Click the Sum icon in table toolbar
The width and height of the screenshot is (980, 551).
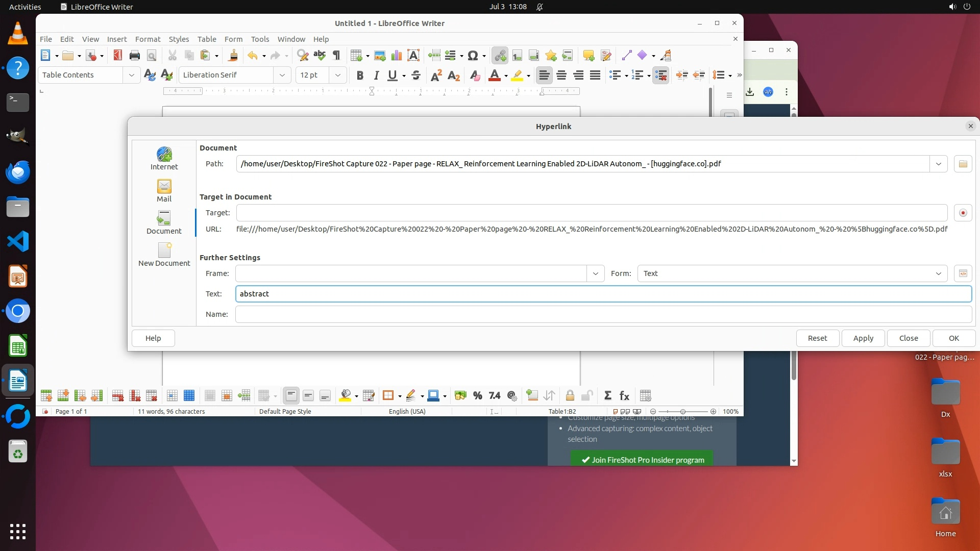(607, 395)
